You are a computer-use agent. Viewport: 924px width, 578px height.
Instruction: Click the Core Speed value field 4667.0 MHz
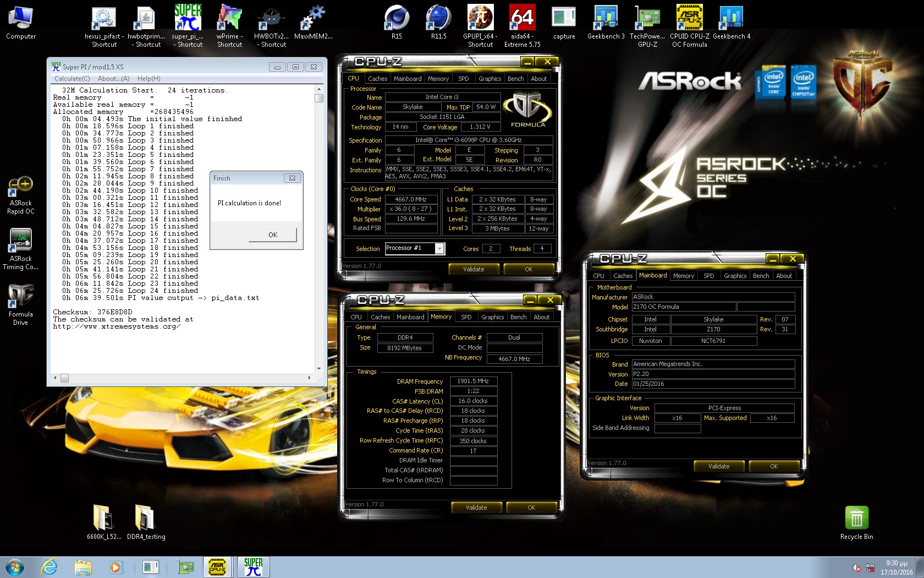(411, 199)
